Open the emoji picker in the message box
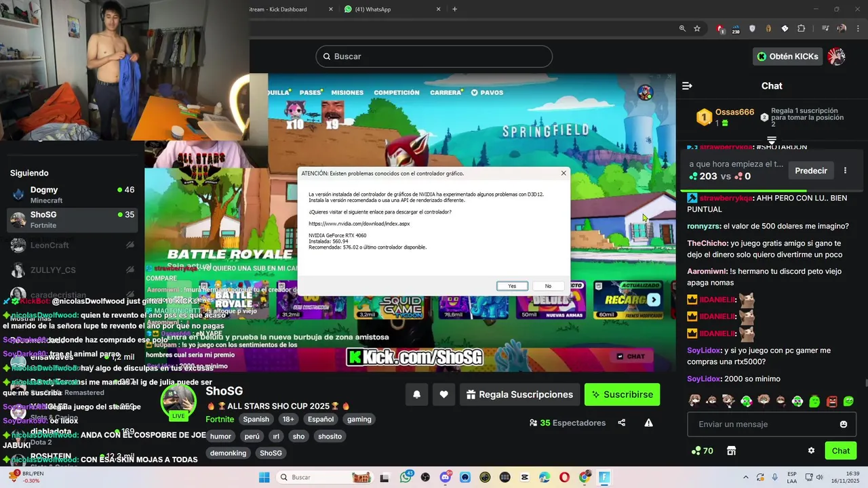868x488 pixels. [x=844, y=424]
